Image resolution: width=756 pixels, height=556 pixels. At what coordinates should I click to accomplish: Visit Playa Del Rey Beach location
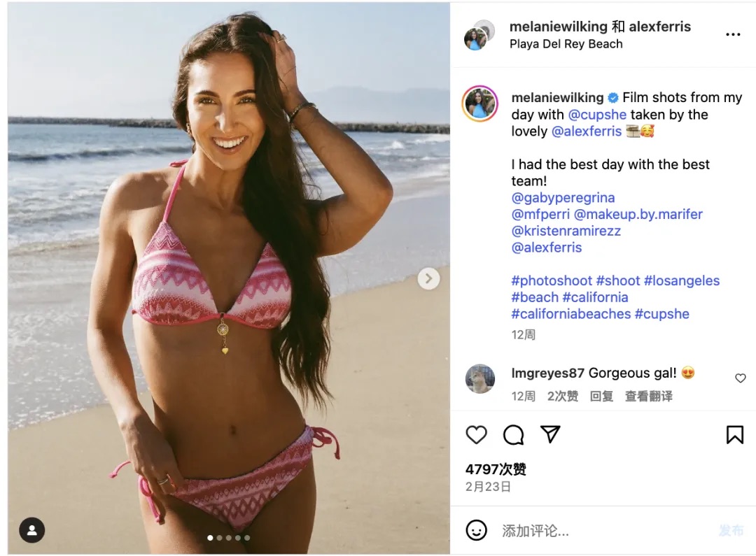point(566,44)
